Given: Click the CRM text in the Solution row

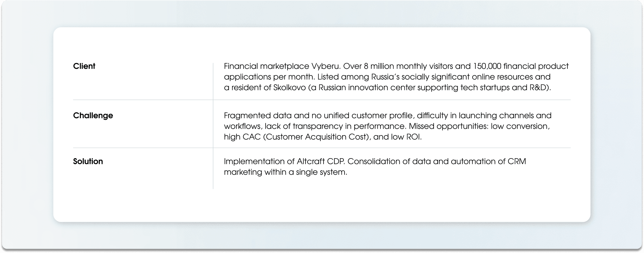Looking at the screenshot, I should (516, 161).
